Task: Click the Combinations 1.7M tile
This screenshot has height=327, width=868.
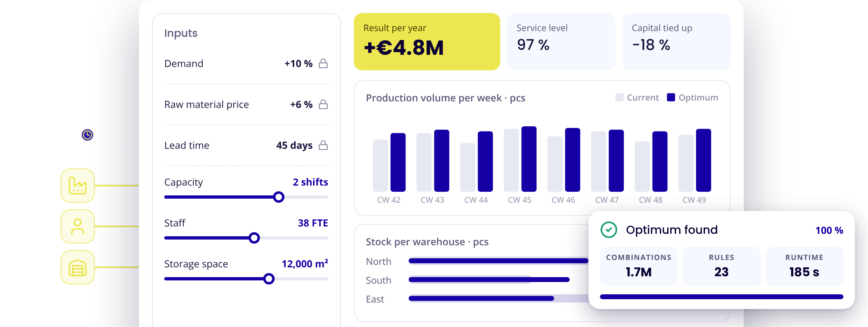Action: point(639,266)
